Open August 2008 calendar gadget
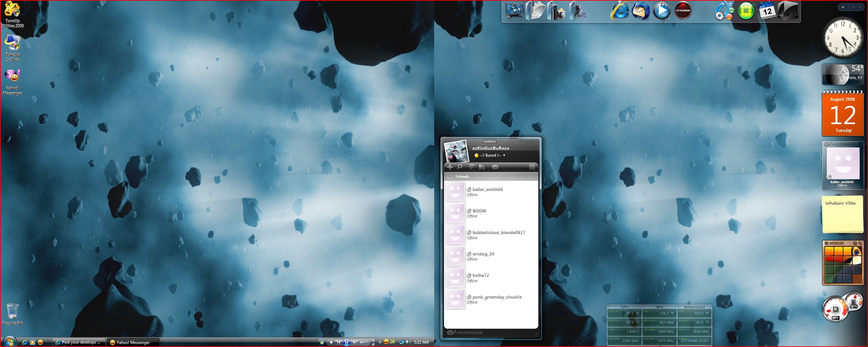Image resolution: width=868 pixels, height=347 pixels. (843, 114)
